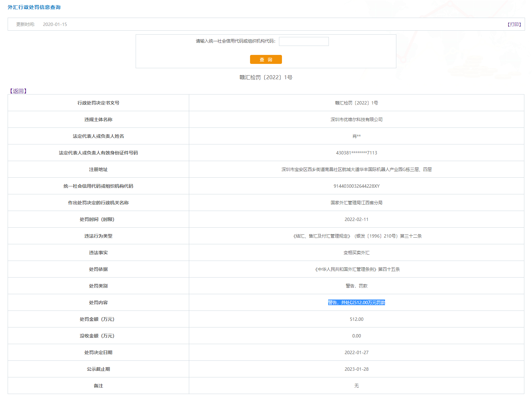The width and height of the screenshot is (532, 416).
Task: Select company name 深圳市优维尔科技有限公司
Action: [x=356, y=119]
